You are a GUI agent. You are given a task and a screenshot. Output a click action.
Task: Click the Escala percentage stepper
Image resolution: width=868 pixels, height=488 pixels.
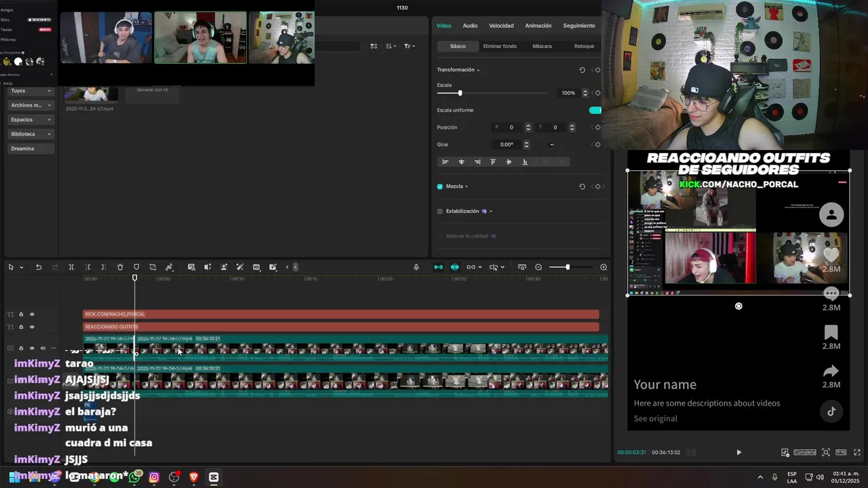pos(585,93)
